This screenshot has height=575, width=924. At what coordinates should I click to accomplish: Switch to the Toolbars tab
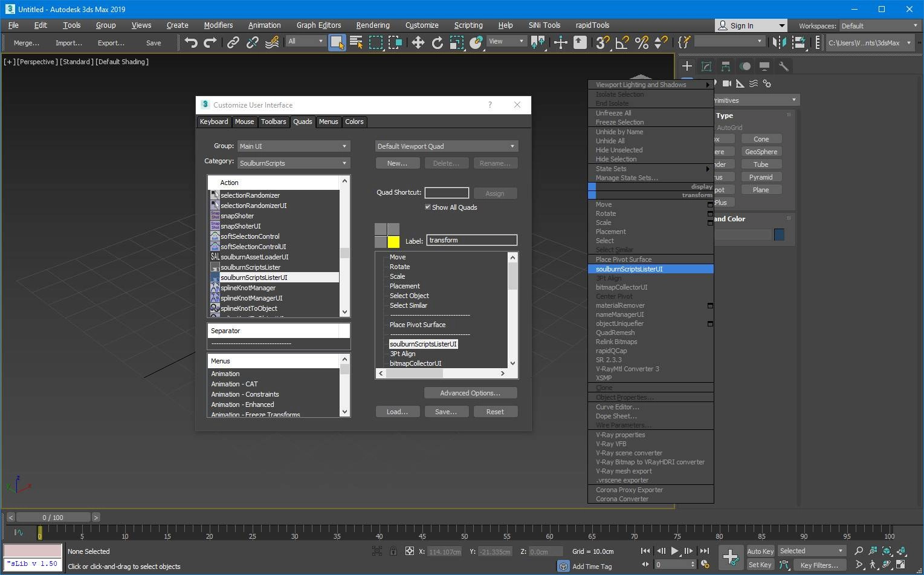(273, 122)
